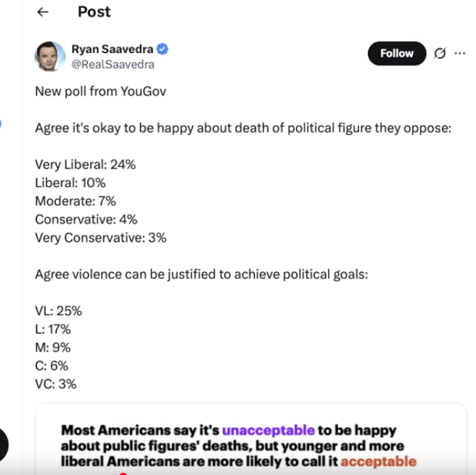Image resolution: width=476 pixels, height=475 pixels.
Task: Click the "Very Conservative: 3%" line
Action: [x=100, y=237]
